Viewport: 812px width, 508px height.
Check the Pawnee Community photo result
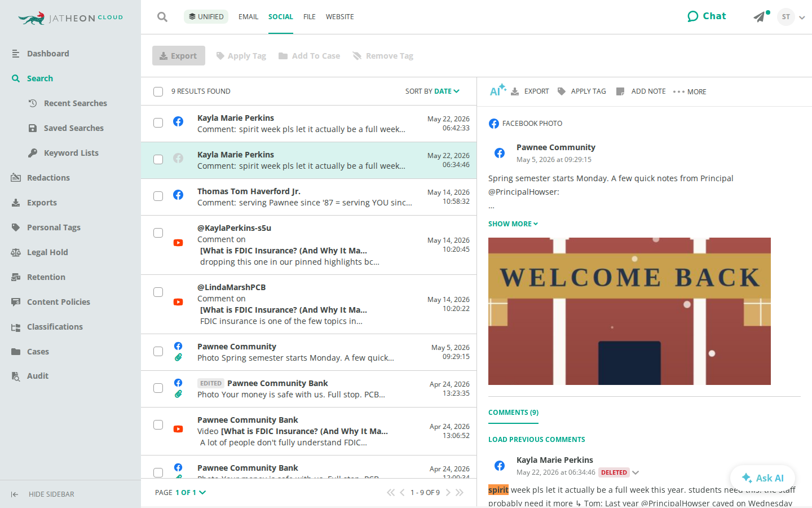[158, 351]
